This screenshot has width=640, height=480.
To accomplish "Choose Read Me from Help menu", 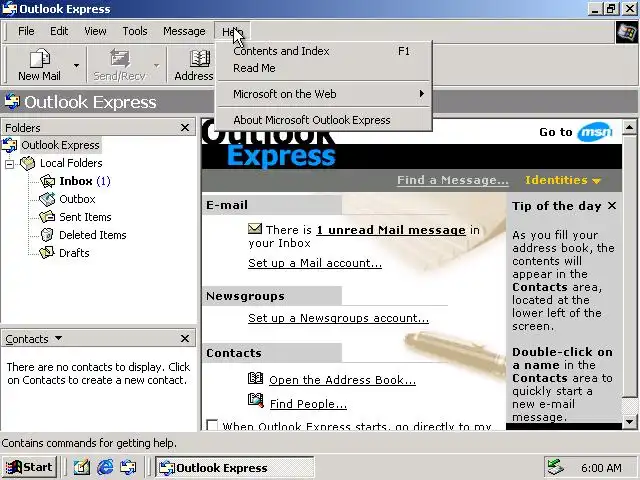I will pos(323,68).
